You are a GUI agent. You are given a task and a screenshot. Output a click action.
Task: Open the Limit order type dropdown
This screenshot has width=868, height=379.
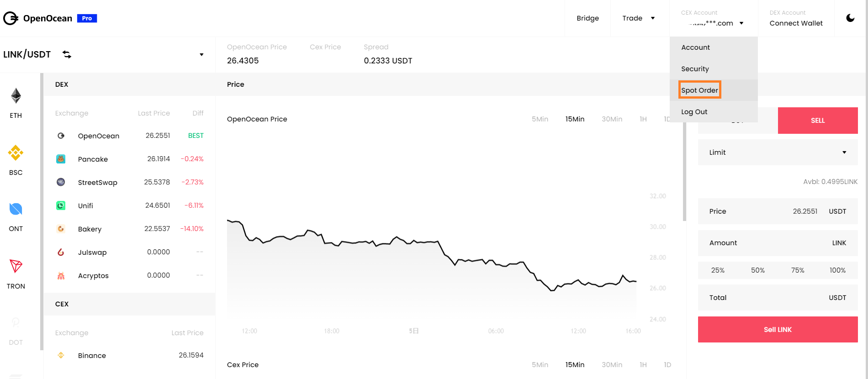click(778, 153)
